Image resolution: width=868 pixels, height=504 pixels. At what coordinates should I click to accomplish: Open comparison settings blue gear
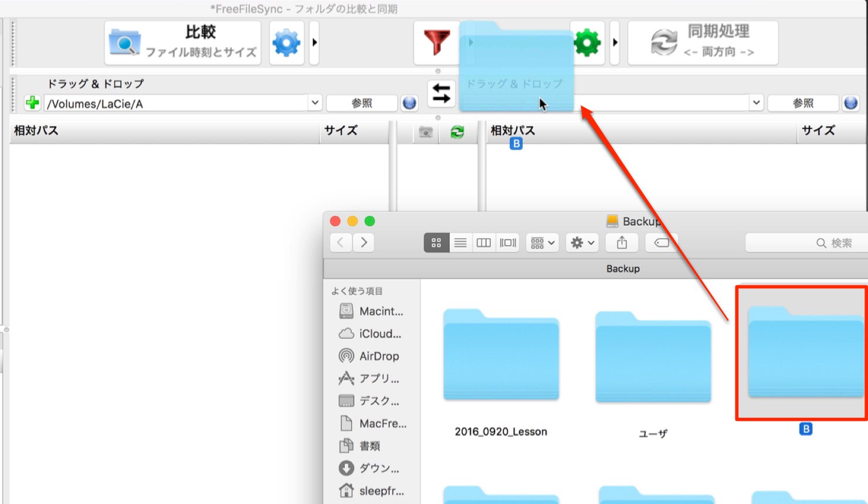pos(287,43)
